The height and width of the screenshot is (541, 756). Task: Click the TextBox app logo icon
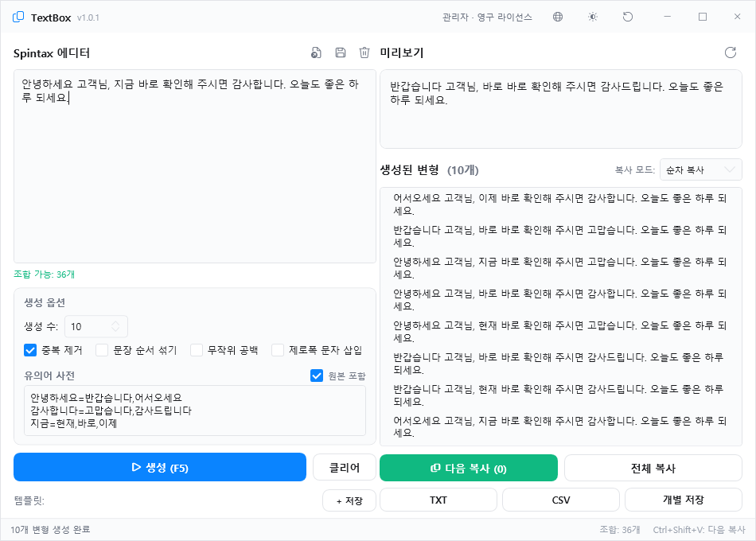point(18,18)
